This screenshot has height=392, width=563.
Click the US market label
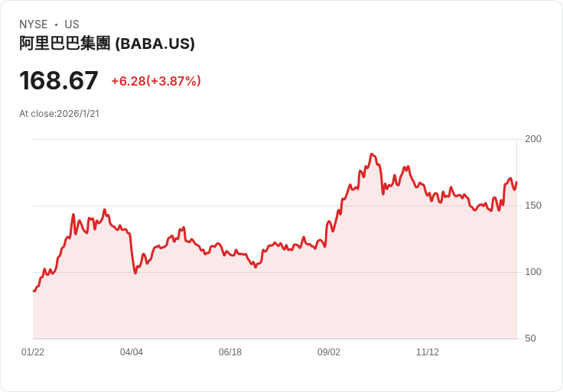[72, 24]
